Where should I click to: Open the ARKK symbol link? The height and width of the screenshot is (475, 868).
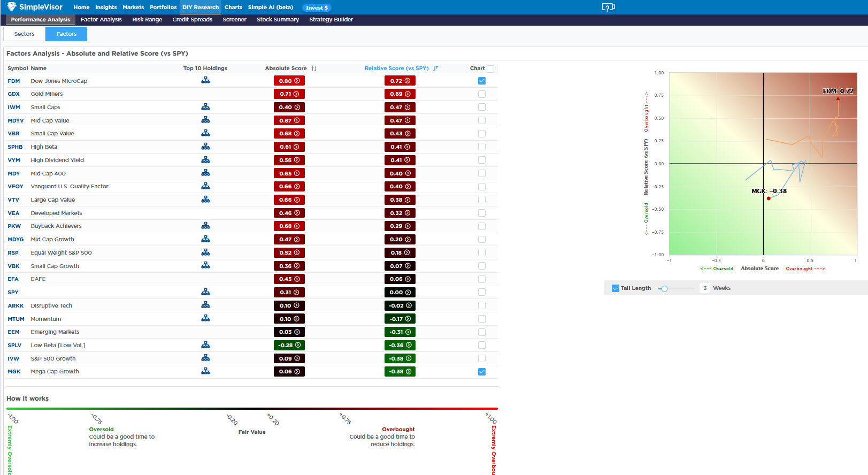16,305
